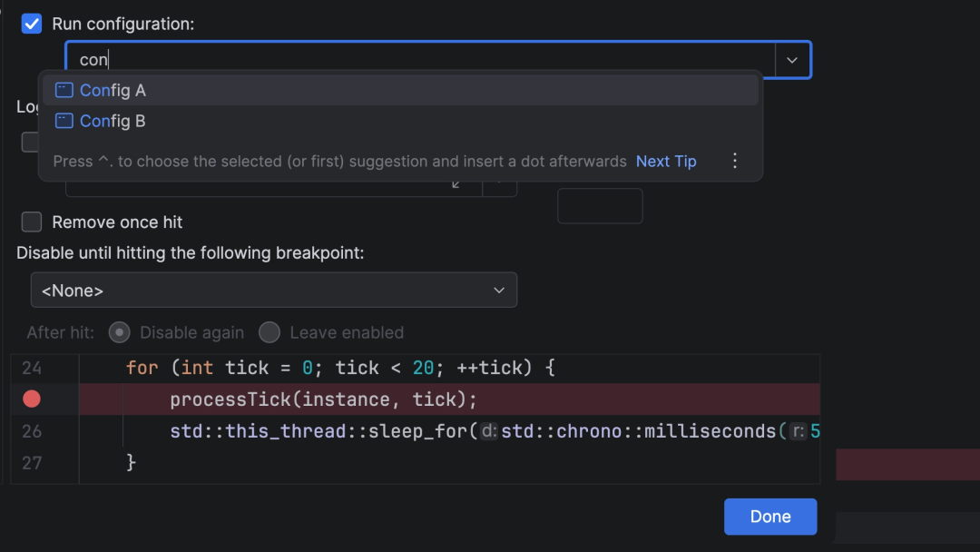This screenshot has height=552, width=980.
Task: Uncheck the Run configuration checkbox
Action: click(31, 24)
